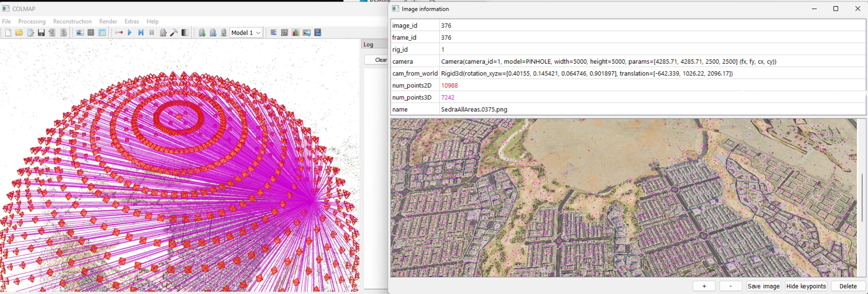Toggle Hide keypoints on the image view
The width and height of the screenshot is (868, 294).
[x=806, y=286]
